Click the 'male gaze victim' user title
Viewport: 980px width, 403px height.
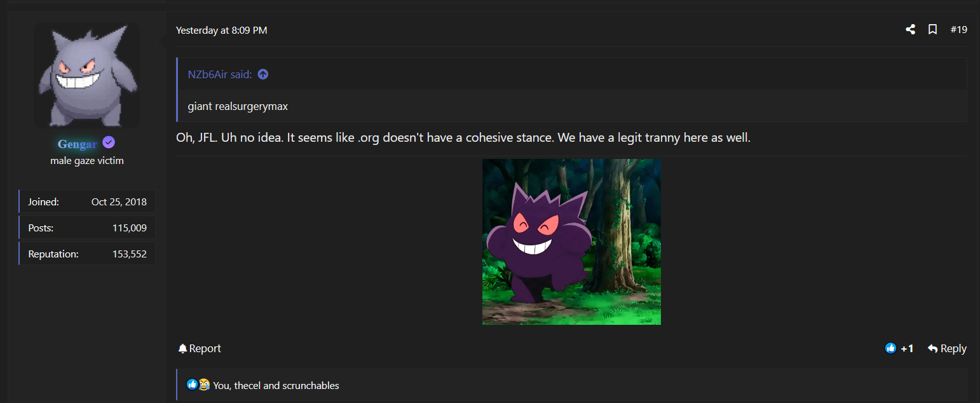(87, 161)
